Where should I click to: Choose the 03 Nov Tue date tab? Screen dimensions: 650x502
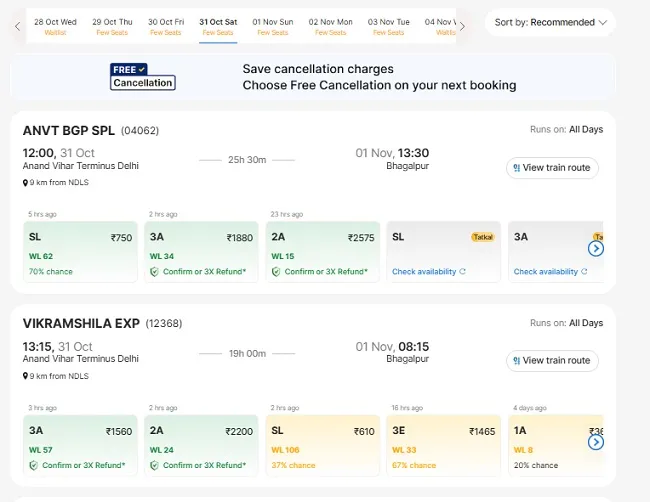pyautogui.click(x=388, y=27)
